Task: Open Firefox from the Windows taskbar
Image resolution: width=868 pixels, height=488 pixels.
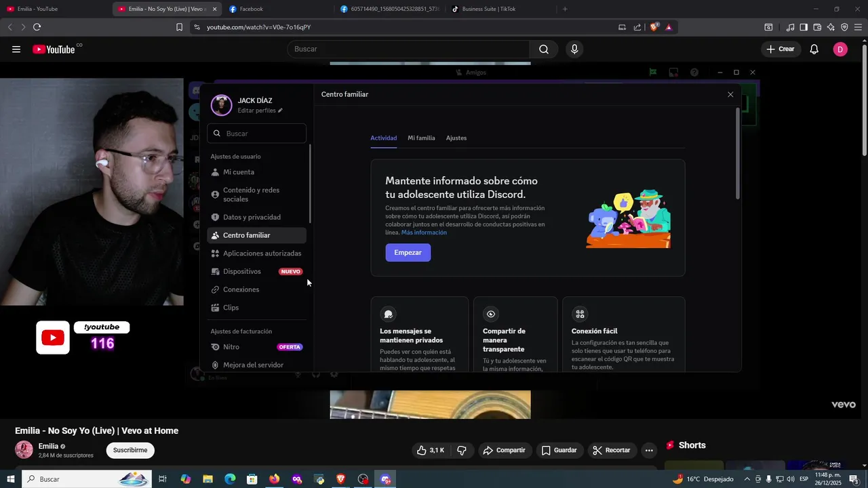Action: (274, 479)
